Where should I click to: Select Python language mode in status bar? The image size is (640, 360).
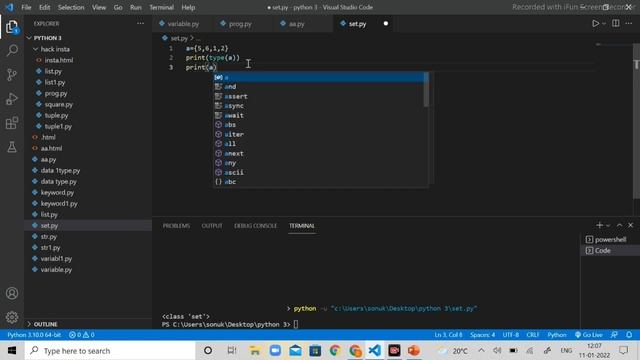tap(557, 335)
